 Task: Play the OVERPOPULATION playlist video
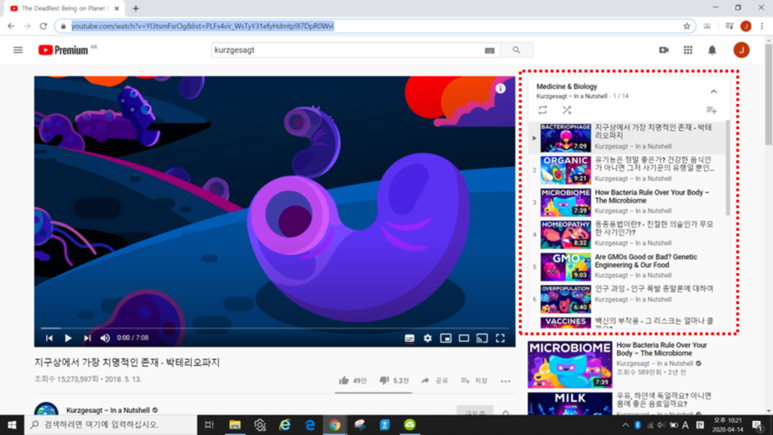(x=565, y=299)
